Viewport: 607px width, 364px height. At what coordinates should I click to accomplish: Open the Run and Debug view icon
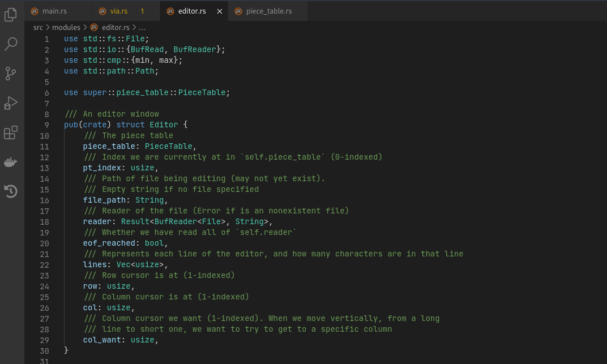[10, 103]
